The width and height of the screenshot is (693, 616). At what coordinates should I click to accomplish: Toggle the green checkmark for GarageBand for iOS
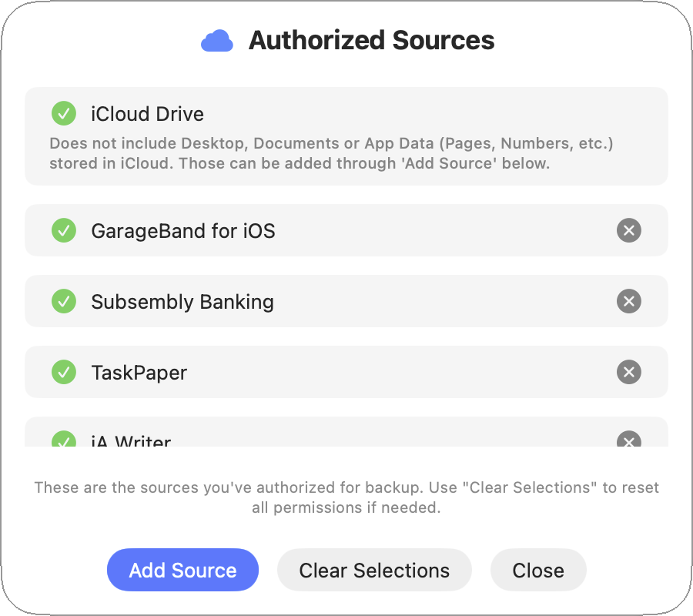tap(64, 230)
